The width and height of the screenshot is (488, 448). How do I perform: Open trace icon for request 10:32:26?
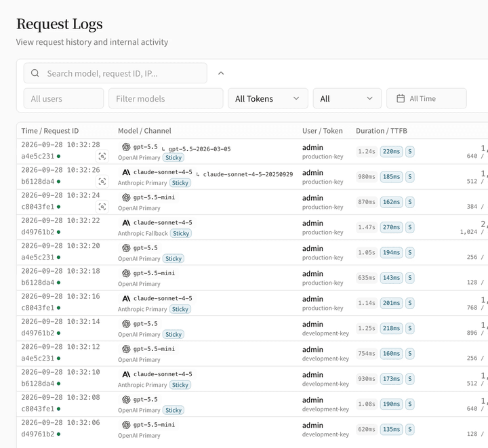pos(102,182)
